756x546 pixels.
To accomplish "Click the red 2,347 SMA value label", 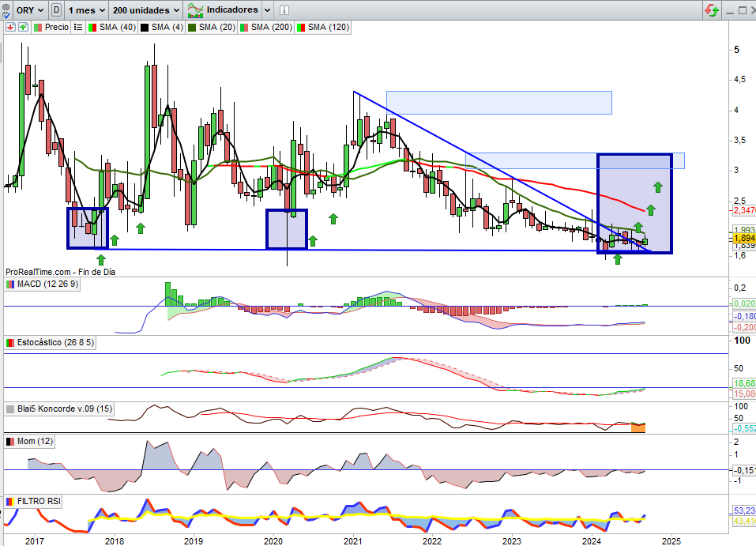I will [744, 210].
